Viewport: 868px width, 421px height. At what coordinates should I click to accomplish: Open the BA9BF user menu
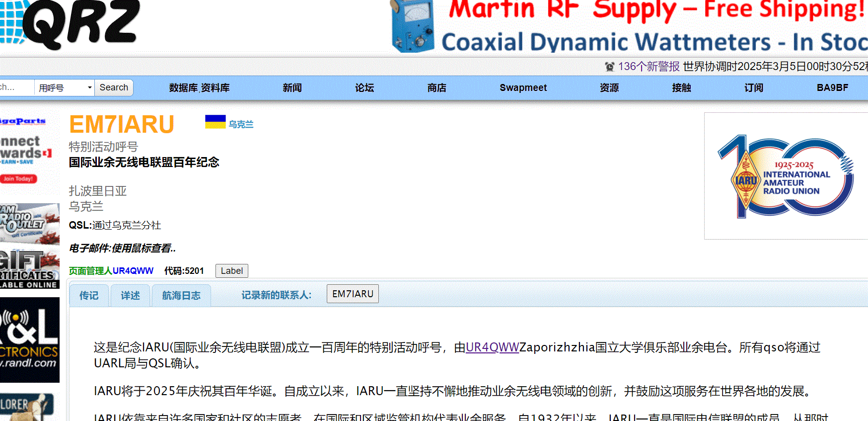[833, 88]
